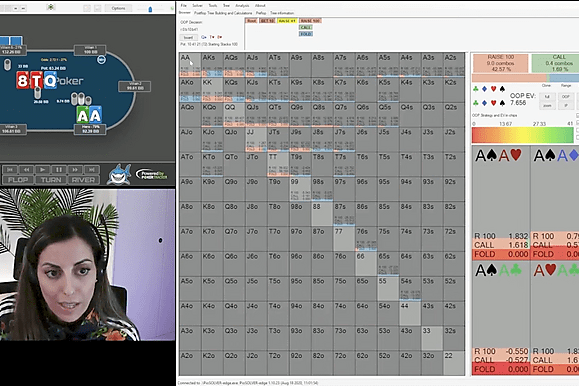Image resolution: width=579 pixels, height=386 pixels.
Task: Open the Solver menu
Action: pyautogui.click(x=198, y=6)
